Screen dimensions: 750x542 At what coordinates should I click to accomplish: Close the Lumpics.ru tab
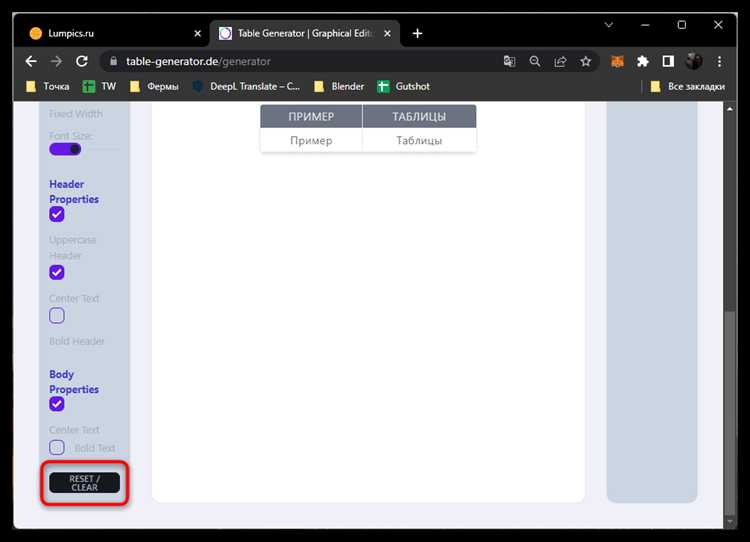point(198,33)
